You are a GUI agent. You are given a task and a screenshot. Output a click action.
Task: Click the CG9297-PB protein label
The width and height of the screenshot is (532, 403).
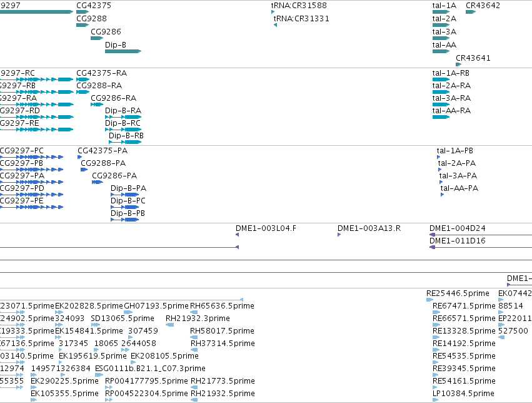click(x=21, y=163)
